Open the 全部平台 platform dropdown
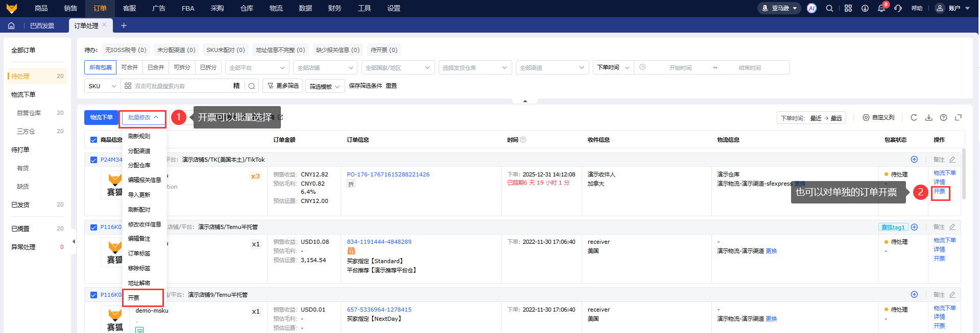Screen dimensions: 980x333 point(257,68)
